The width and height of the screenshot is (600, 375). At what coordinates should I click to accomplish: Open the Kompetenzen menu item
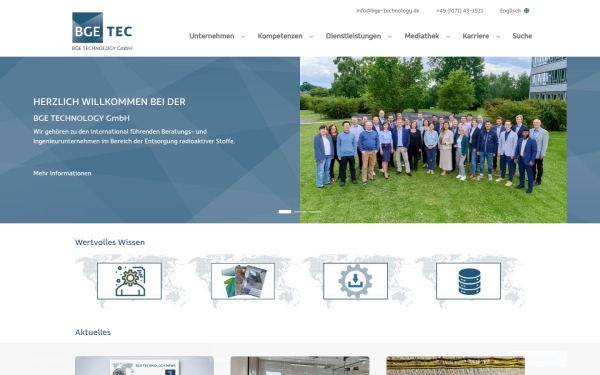tap(280, 36)
